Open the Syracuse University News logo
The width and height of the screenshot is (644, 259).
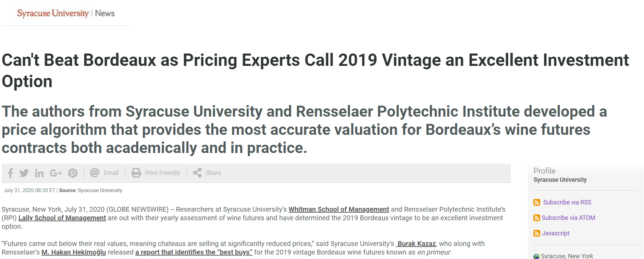tap(66, 13)
